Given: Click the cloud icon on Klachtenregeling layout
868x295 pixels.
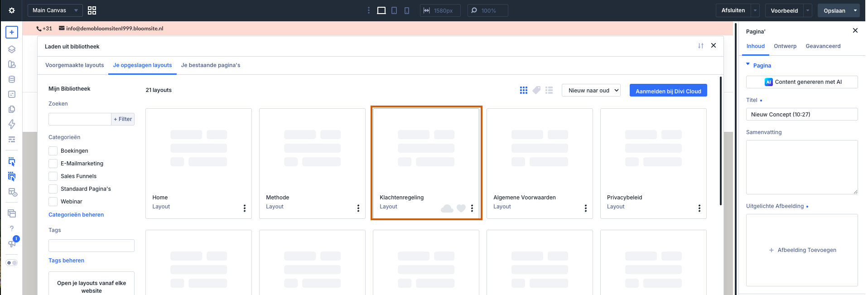Looking at the screenshot, I should [x=447, y=208].
